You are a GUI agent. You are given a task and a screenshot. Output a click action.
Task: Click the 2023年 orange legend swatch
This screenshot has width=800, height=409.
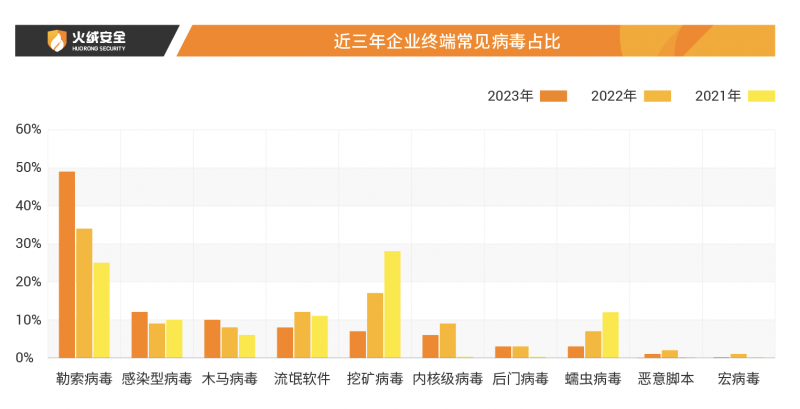553,96
